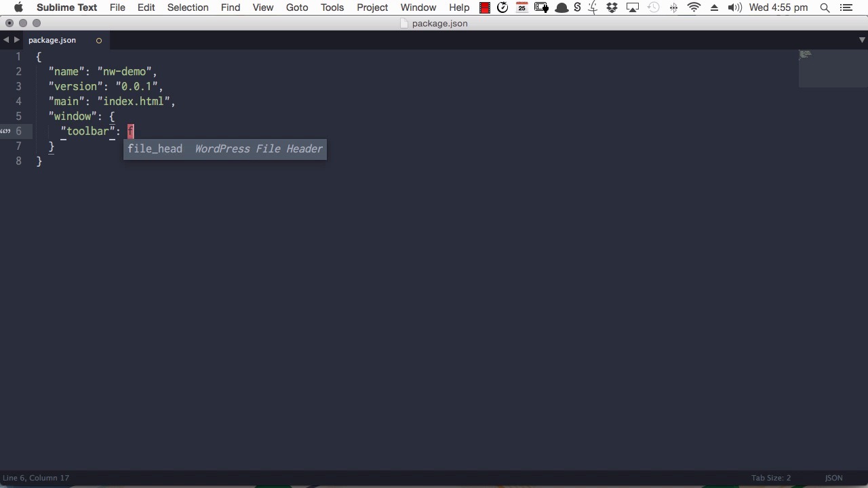
Task: Open the Tab Size: 2 selector
Action: pos(771,478)
